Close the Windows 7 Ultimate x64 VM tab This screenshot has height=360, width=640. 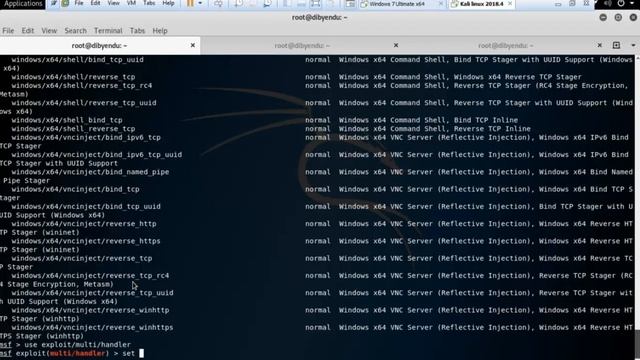(x=440, y=4)
